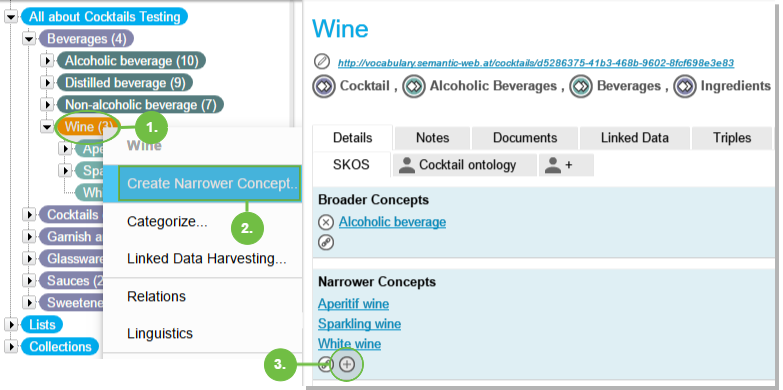The image size is (783, 390).
Task: Open the Wine concept URI link
Action: (536, 63)
